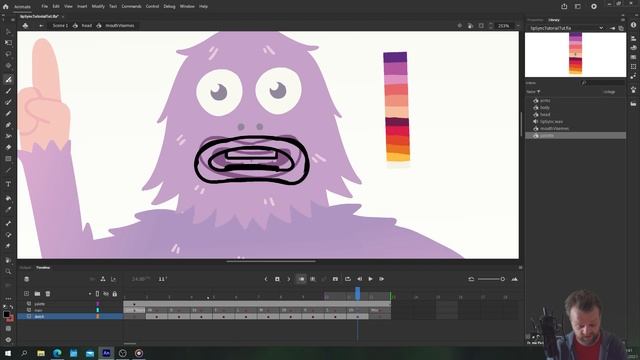
Task: Go to Scene 1 in breadcrumb
Action: point(60,25)
